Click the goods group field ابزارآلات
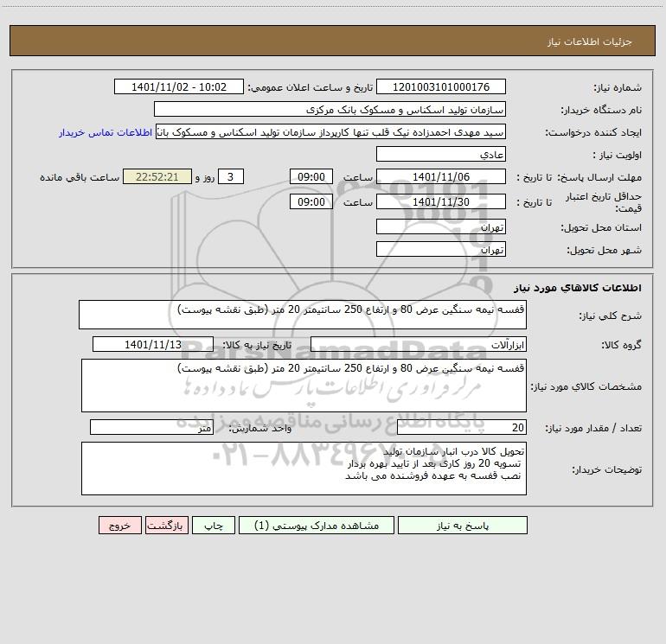Image resolution: width=666 pixels, height=644 pixels. coord(419,344)
